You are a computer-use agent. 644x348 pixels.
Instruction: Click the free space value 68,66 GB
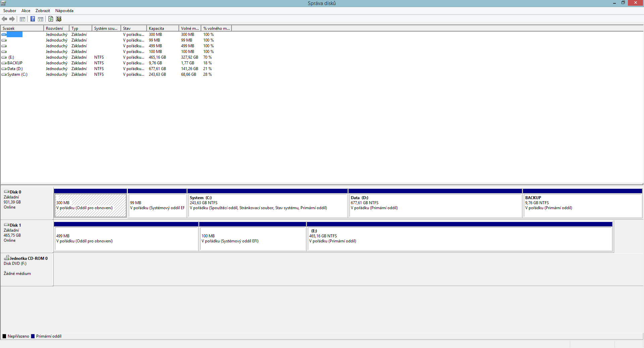pos(189,74)
